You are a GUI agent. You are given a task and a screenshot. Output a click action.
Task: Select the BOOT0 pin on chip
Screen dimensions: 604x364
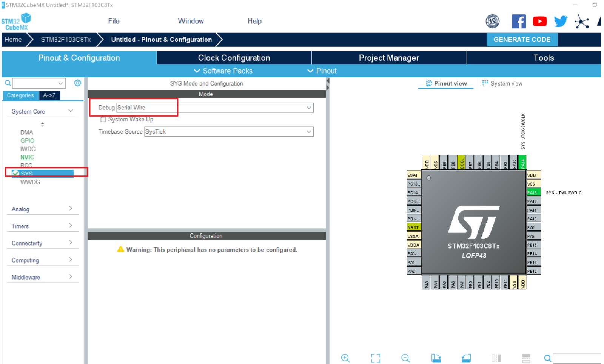coord(461,163)
